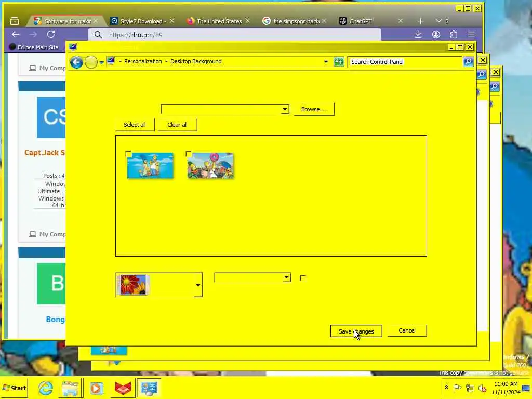The width and height of the screenshot is (532, 399).
Task: Click the browser forward arrow
Action: [x=33, y=34]
